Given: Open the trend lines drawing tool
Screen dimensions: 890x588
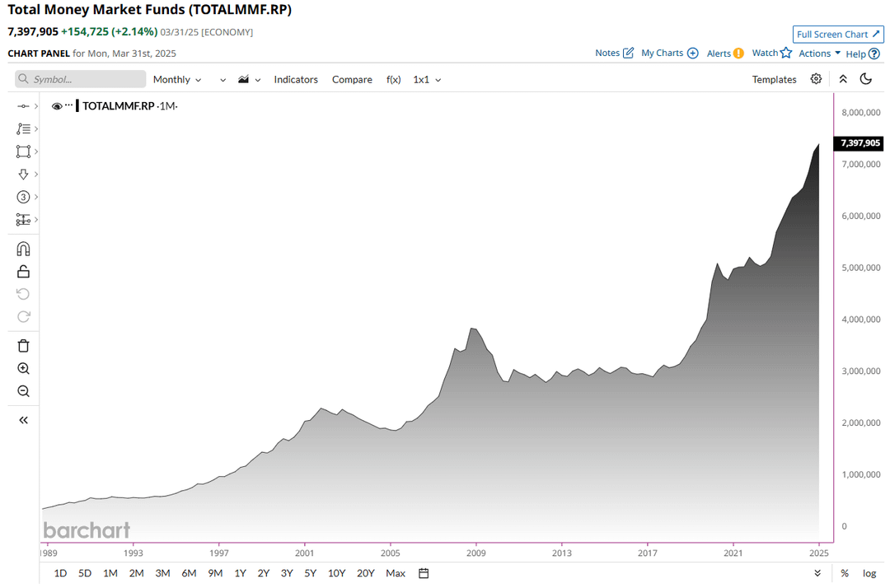Looking at the screenshot, I should coord(22,128).
